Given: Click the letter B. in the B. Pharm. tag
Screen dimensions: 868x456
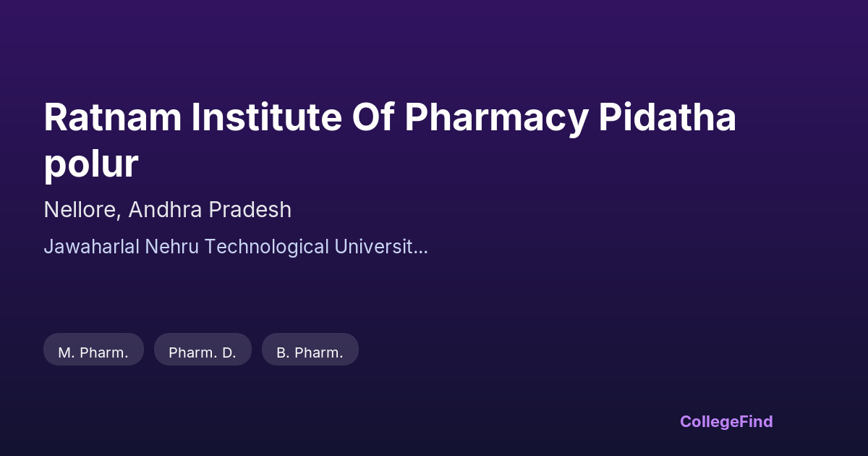Looking at the screenshot, I should pyautogui.click(x=283, y=352).
